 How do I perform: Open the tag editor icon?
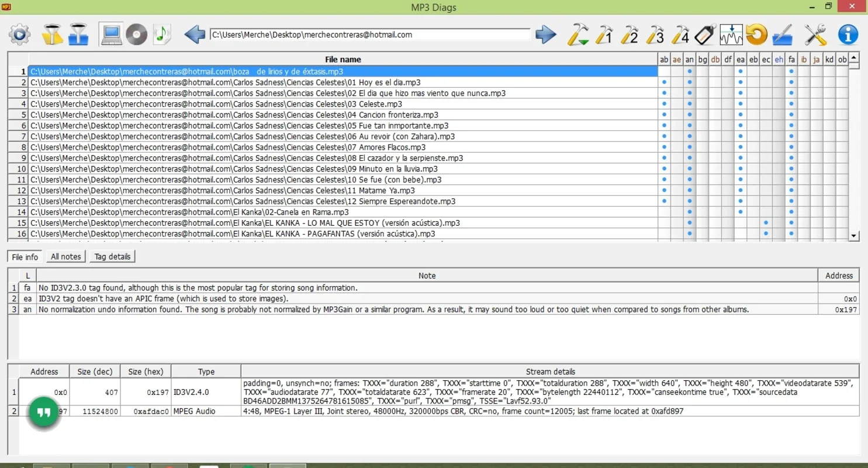705,35
